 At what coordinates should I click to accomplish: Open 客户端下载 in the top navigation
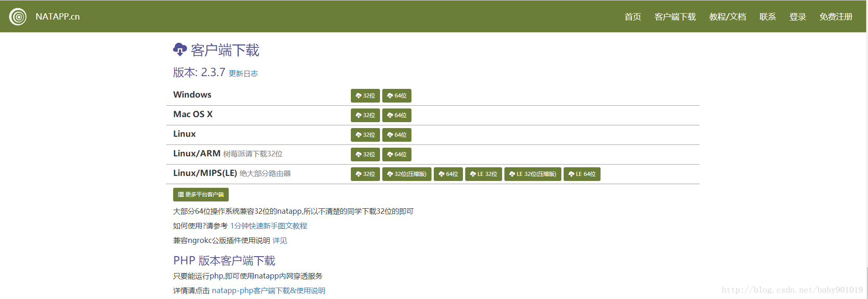[675, 17]
